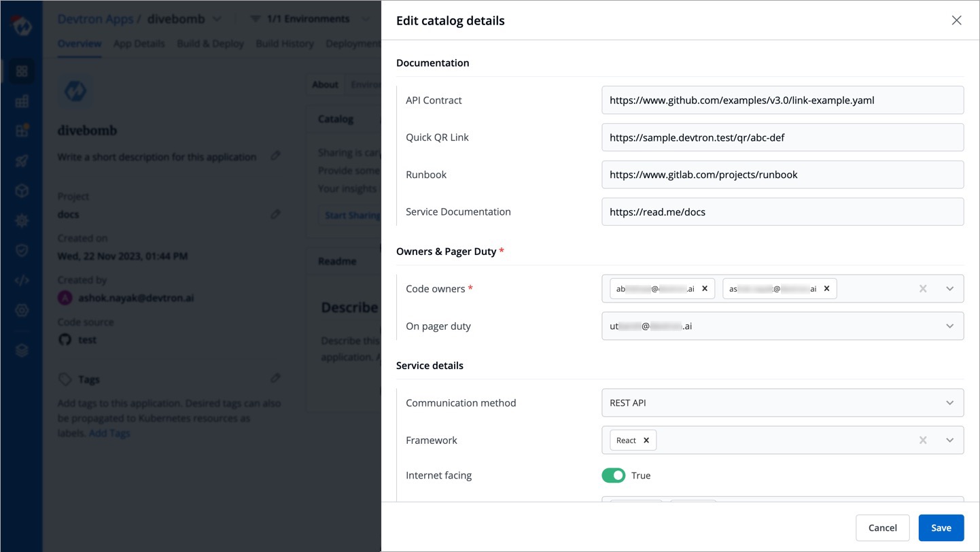The height and width of the screenshot is (552, 980).
Task: Clear all code owners with X icon
Action: click(x=923, y=289)
